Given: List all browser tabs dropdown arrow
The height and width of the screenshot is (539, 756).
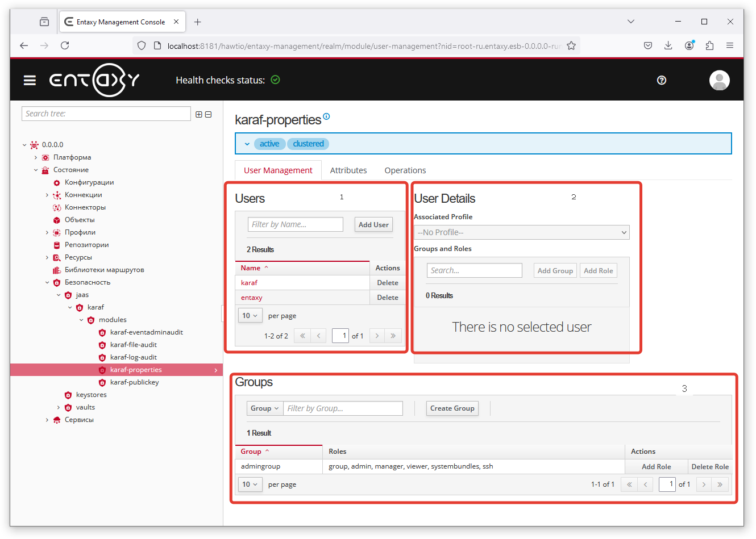Looking at the screenshot, I should click(x=631, y=22).
